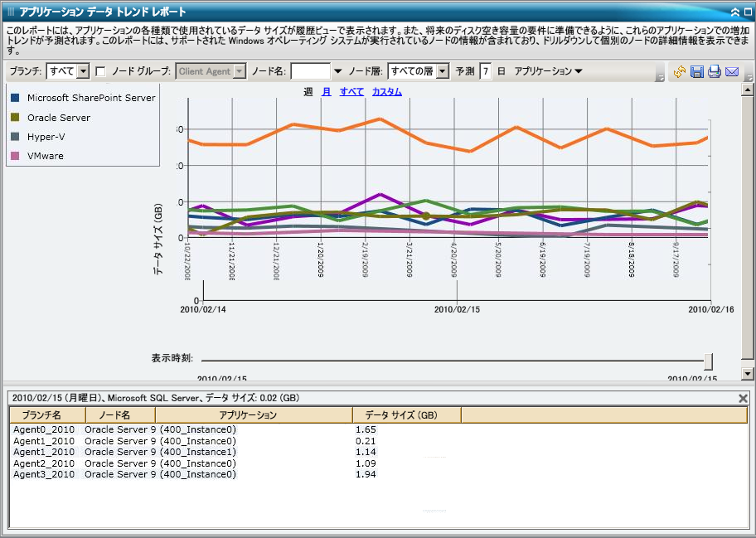Close the drill-down details panel
This screenshot has width=756, height=538.
744,399
